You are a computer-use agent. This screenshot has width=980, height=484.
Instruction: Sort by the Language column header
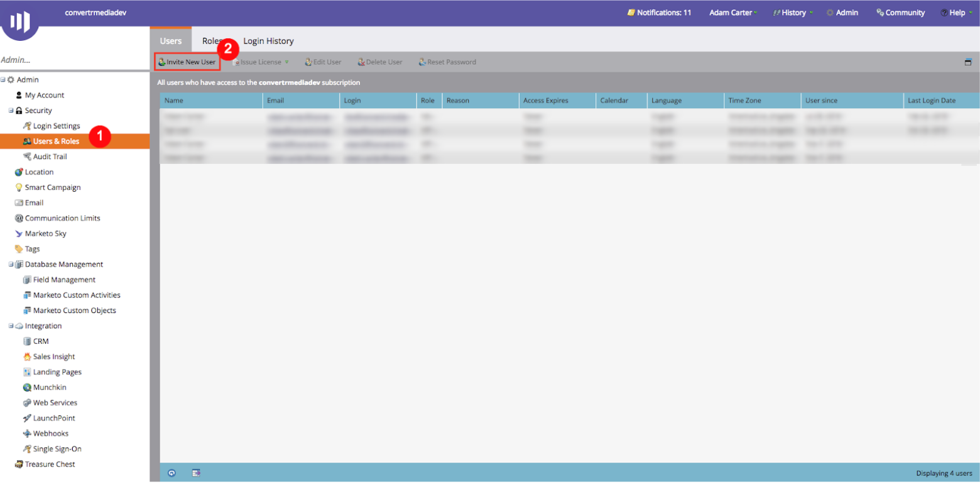(x=685, y=101)
